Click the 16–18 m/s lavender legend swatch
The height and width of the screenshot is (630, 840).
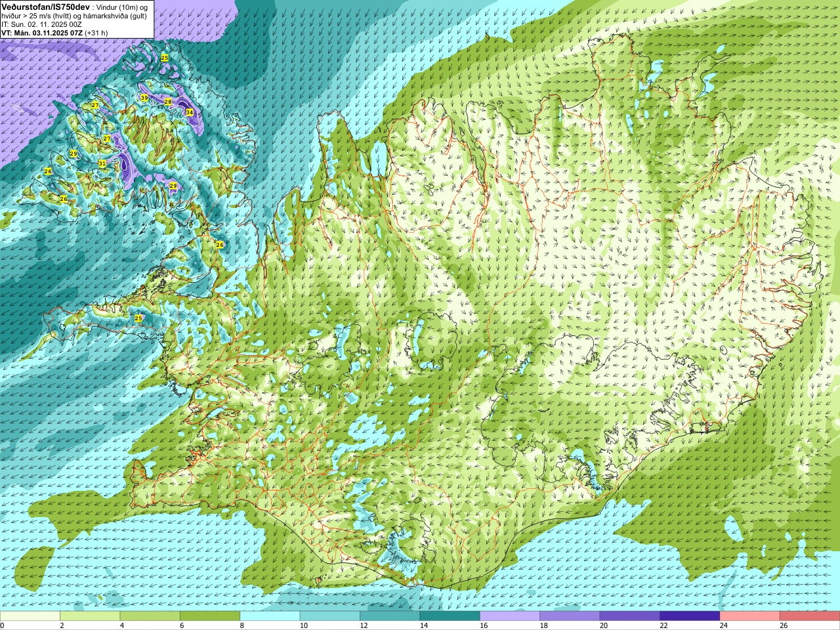click(510, 616)
